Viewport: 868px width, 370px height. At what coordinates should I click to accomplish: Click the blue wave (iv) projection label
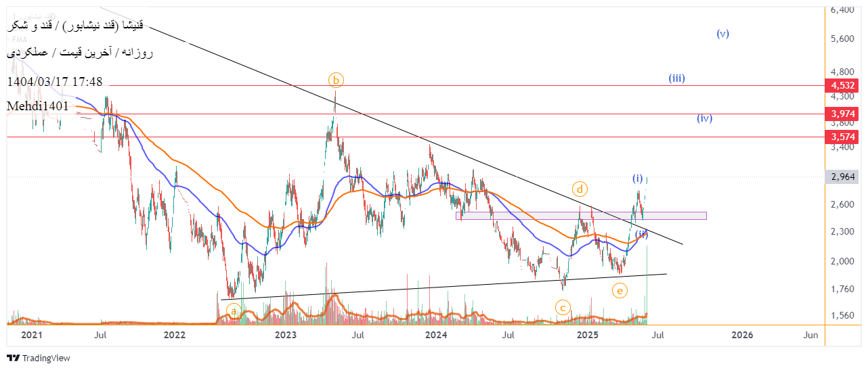click(704, 118)
